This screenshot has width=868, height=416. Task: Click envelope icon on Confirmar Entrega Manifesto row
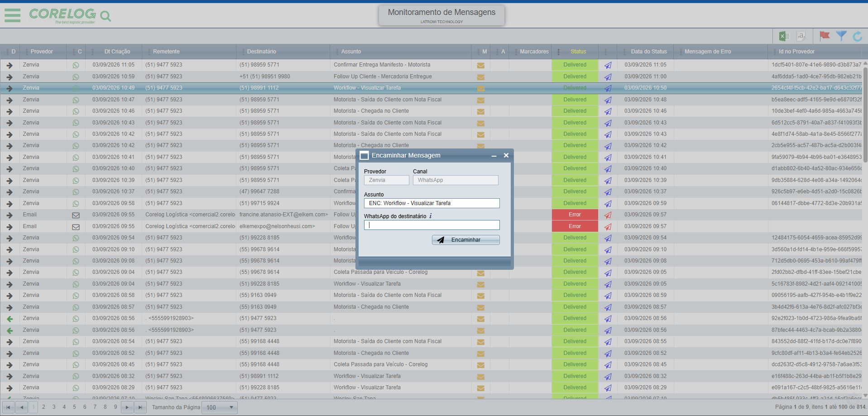[x=480, y=65]
